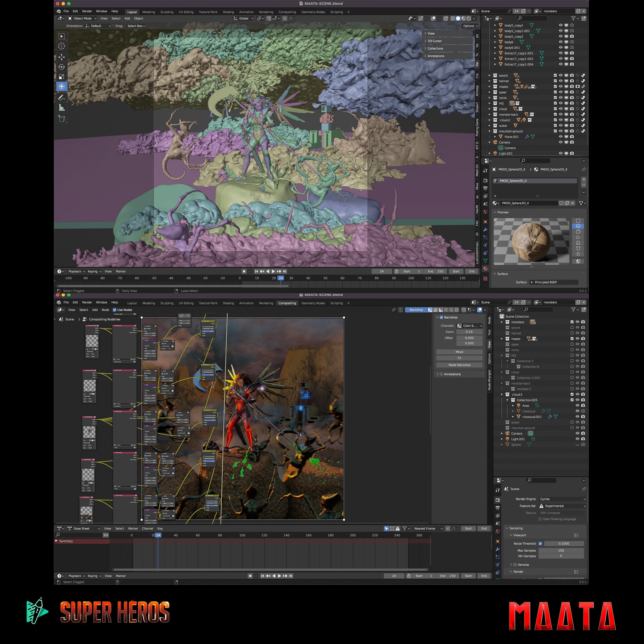
Task: Expand the Collections panel in Layout sidebar
Action: coord(448,49)
